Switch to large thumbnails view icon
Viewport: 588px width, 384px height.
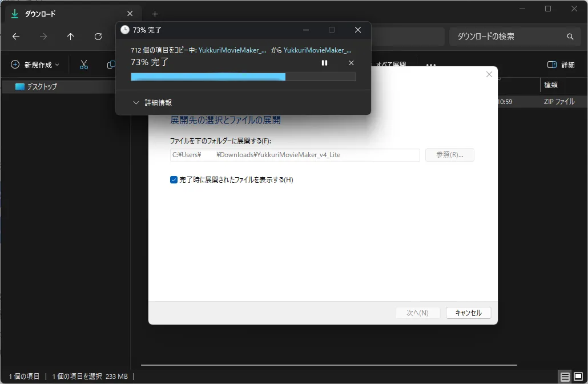click(x=578, y=376)
